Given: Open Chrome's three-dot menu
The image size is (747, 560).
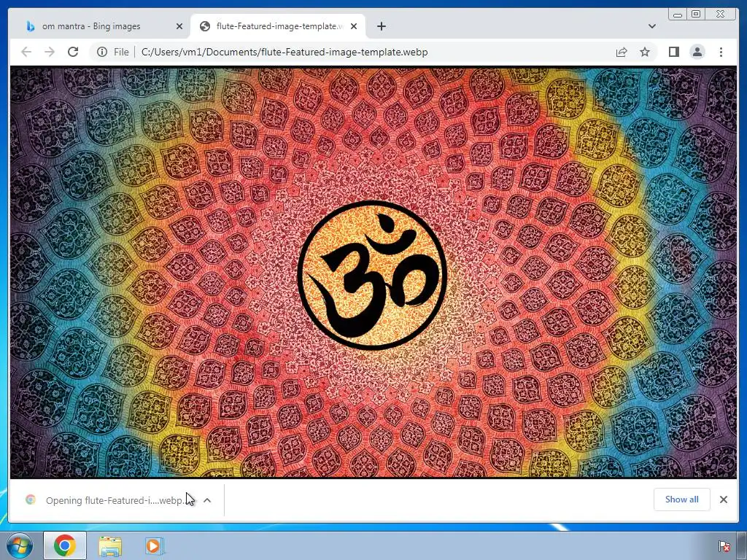Looking at the screenshot, I should 721,52.
